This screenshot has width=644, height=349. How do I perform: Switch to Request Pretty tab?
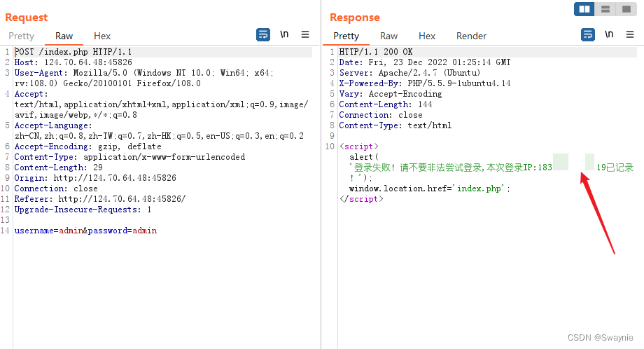pos(22,36)
